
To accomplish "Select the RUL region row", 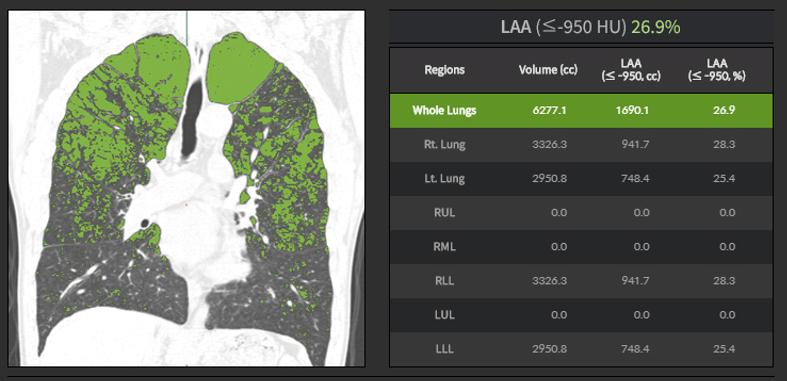I will coord(581,213).
